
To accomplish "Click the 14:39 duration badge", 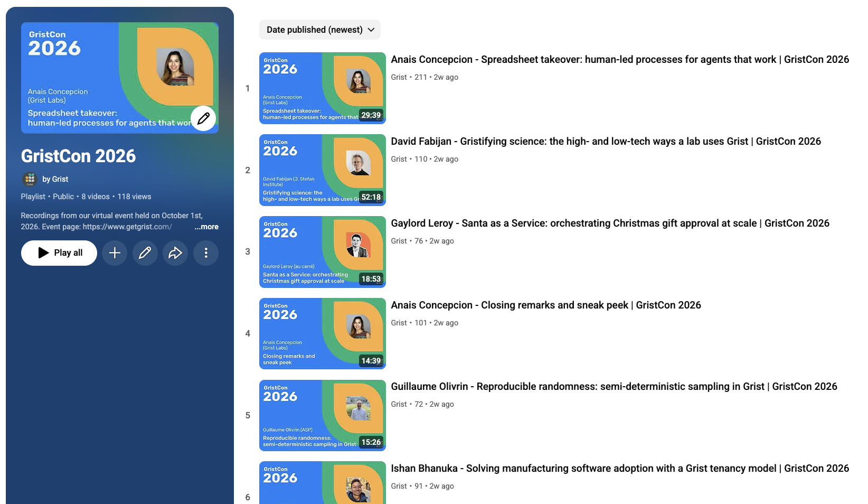I will pyautogui.click(x=371, y=361).
